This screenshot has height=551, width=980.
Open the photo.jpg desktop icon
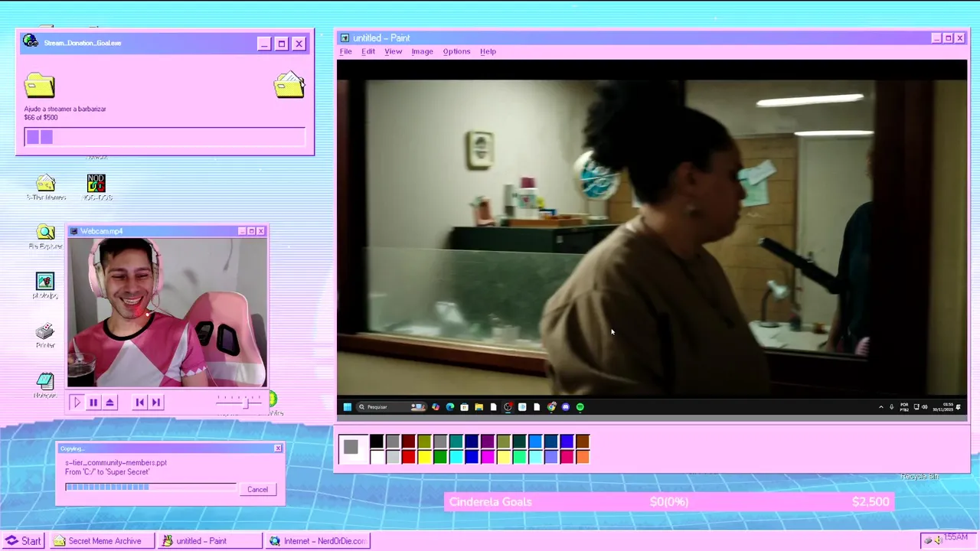tap(45, 286)
